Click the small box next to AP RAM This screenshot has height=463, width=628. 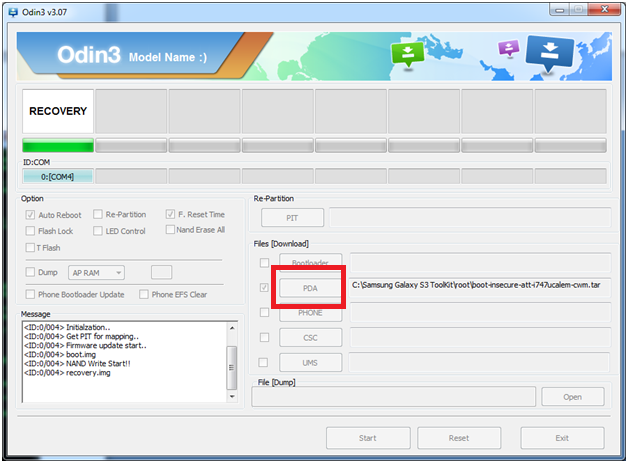pyautogui.click(x=161, y=272)
